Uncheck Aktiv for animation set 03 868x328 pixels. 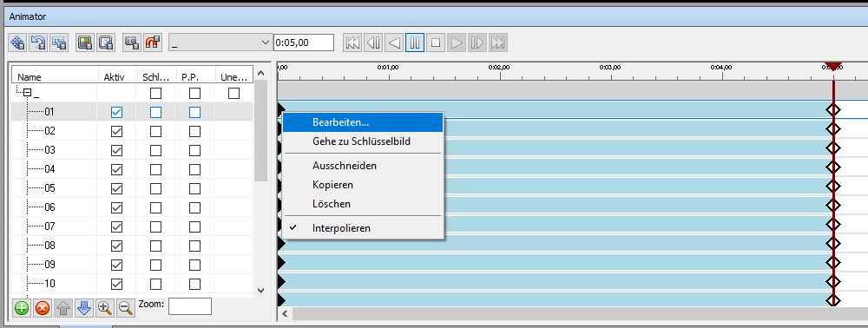click(117, 150)
